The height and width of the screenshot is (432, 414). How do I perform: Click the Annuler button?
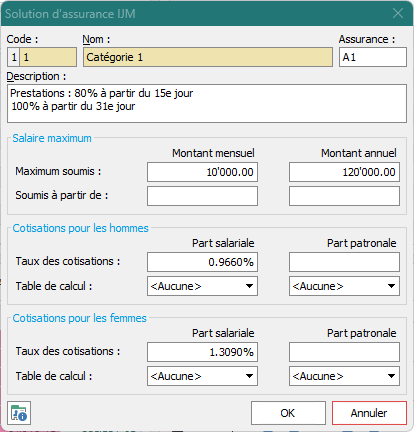369,413
